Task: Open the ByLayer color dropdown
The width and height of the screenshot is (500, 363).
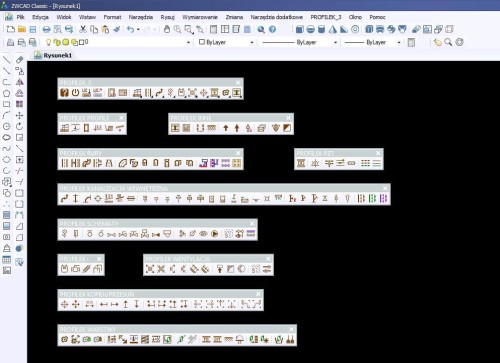Action: pos(252,42)
